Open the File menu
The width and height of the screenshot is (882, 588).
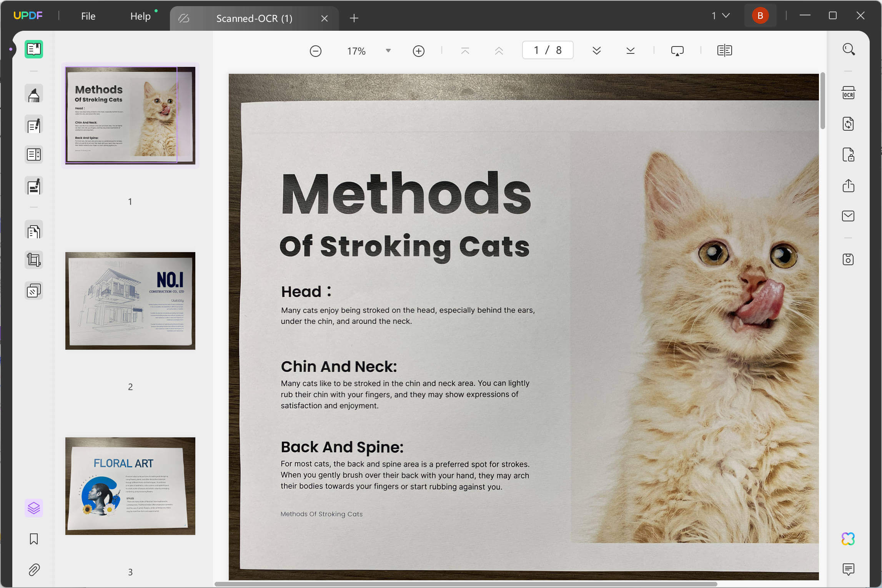pyautogui.click(x=88, y=16)
